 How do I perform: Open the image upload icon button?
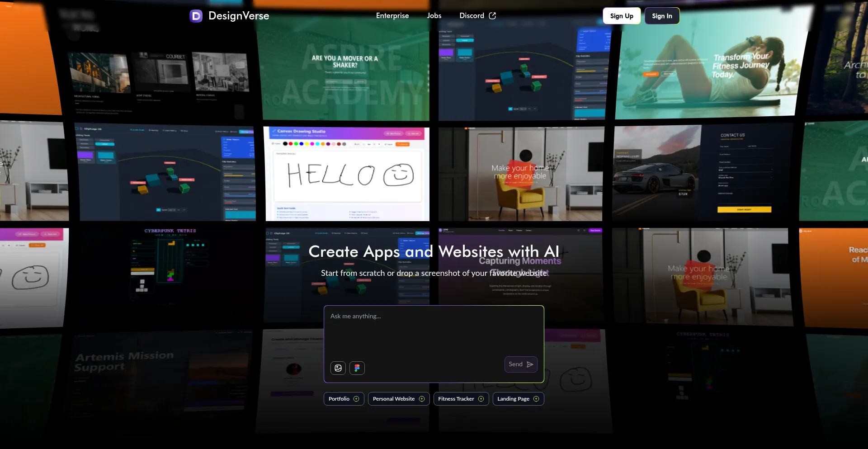[338, 368]
